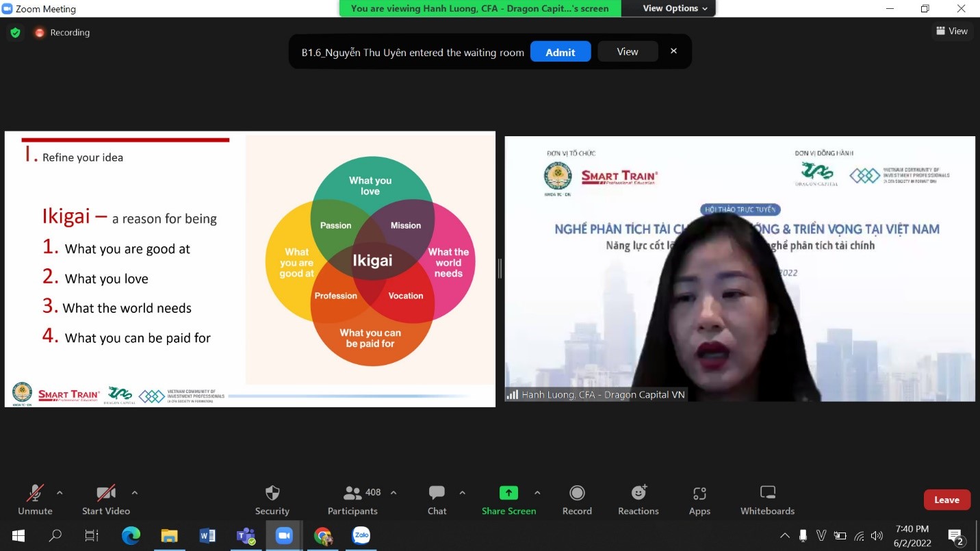This screenshot has width=980, height=551.
Task: Open the View Options dropdown
Action: pos(675,8)
